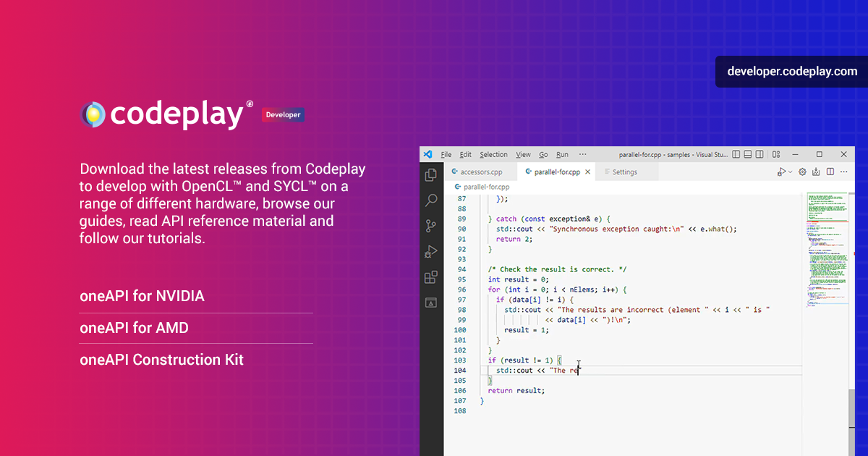Click the Developer badge
The image size is (868, 456).
click(283, 115)
